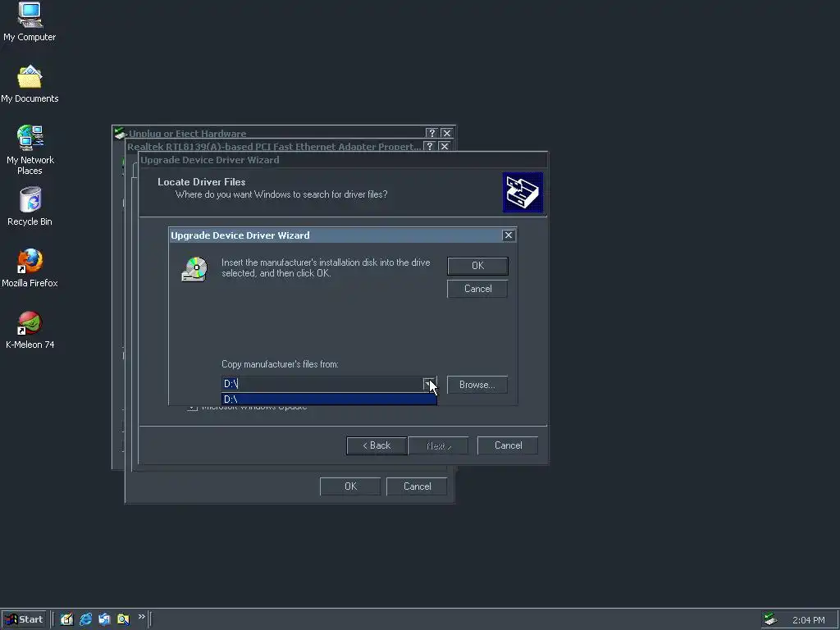Open the Start menu

coord(24,619)
